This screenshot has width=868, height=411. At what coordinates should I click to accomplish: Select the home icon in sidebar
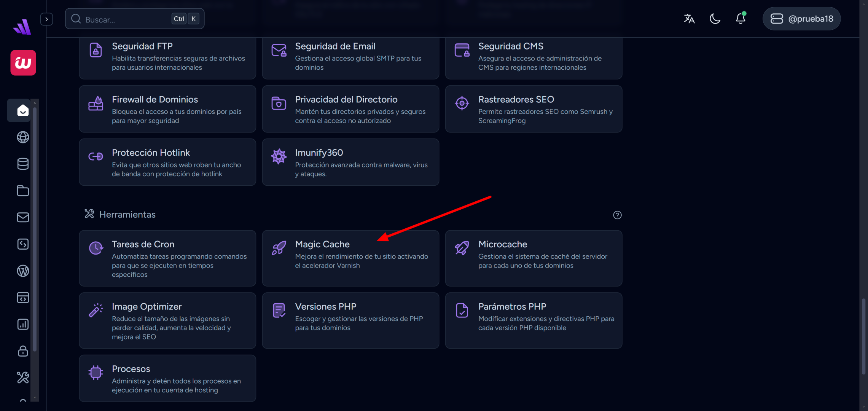pyautogui.click(x=23, y=110)
